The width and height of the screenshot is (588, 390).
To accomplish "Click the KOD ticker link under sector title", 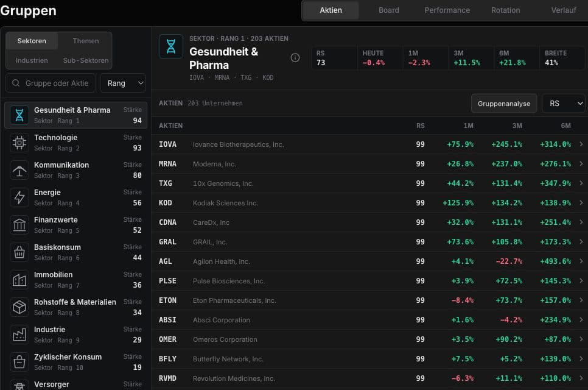I will [x=268, y=78].
